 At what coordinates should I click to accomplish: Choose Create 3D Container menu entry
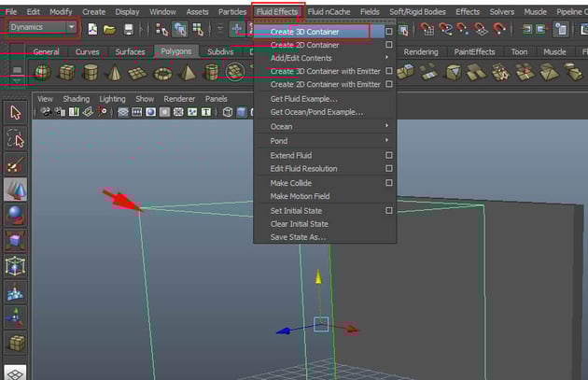(305, 32)
